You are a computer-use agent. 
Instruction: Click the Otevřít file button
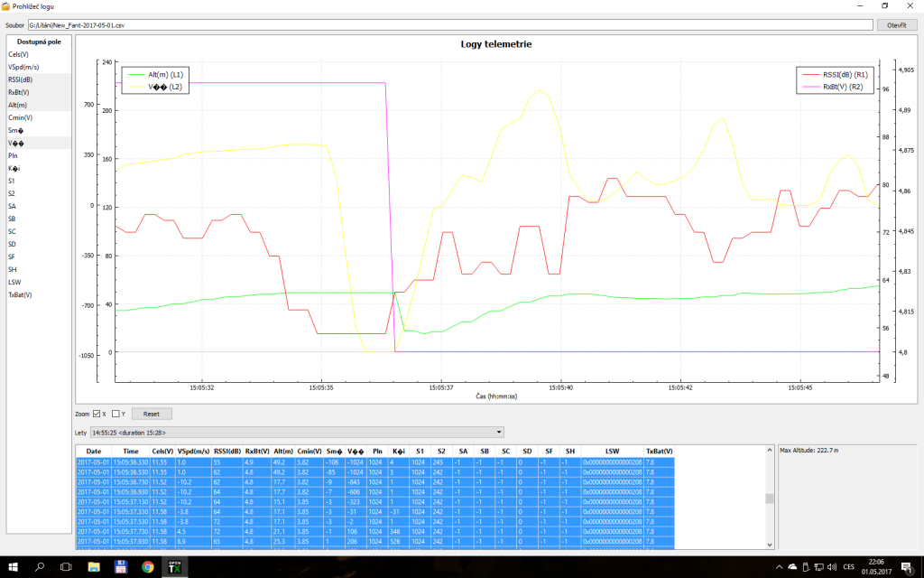tap(896, 25)
